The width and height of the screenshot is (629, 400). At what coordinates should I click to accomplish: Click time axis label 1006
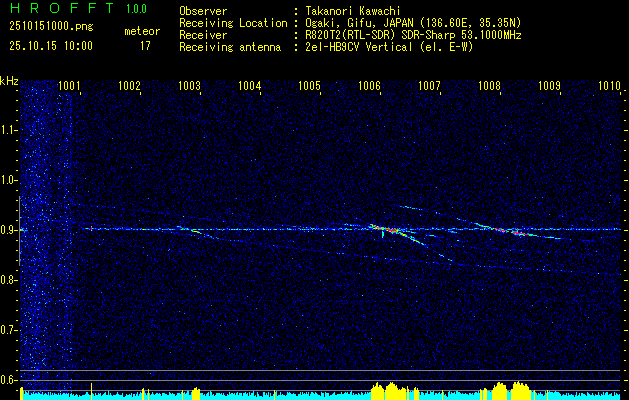click(369, 86)
